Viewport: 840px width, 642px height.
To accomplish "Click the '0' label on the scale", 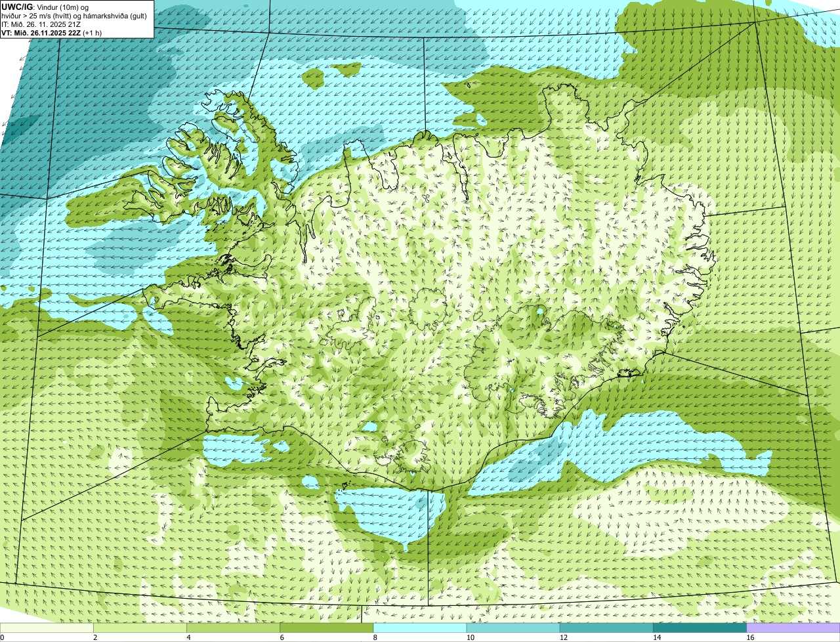I will pos(2,637).
